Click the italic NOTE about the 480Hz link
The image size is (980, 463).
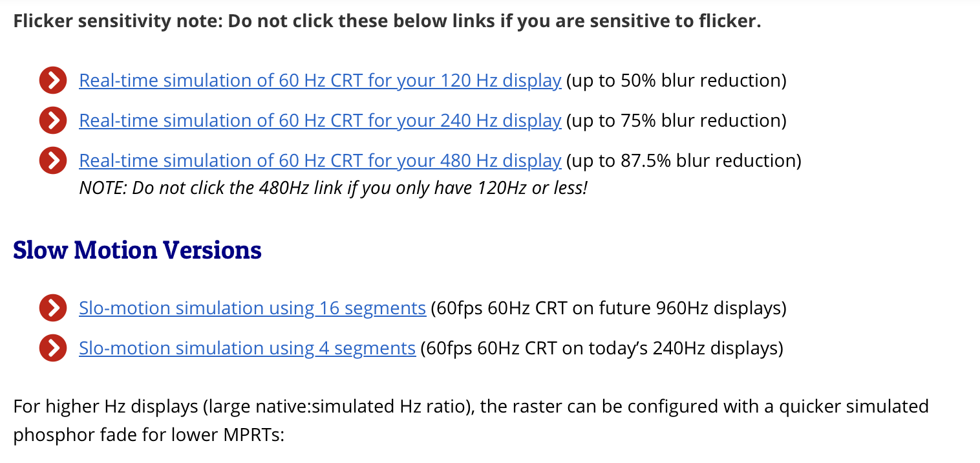pos(333,188)
